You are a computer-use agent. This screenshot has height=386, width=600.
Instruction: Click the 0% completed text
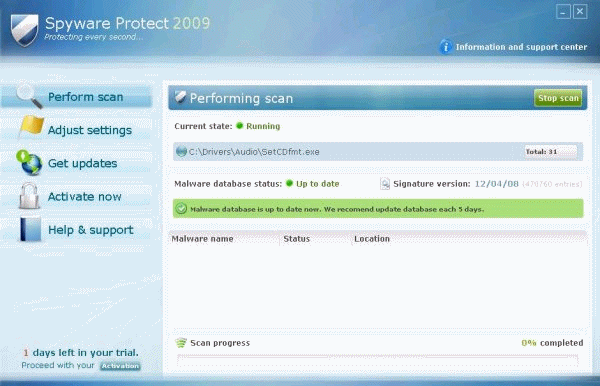point(552,343)
